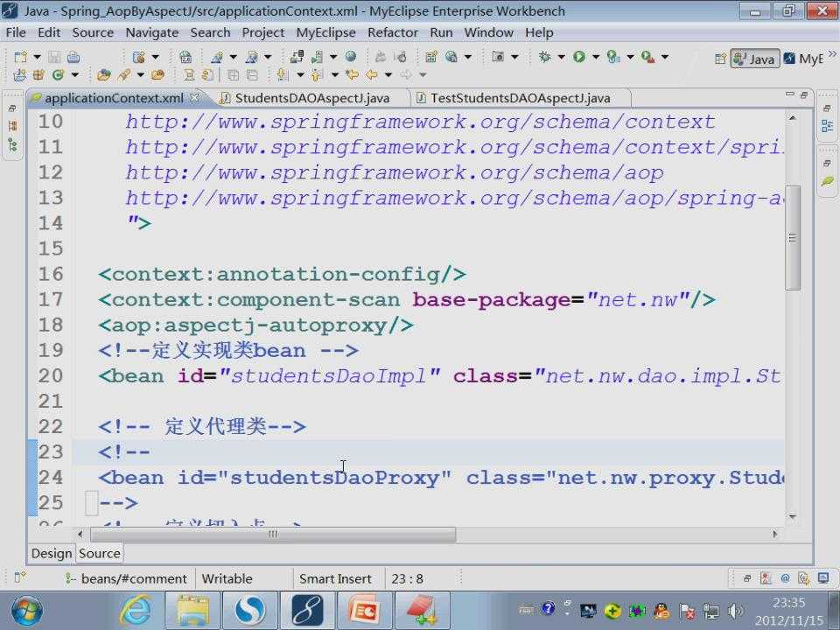Screen dimensions: 840x630
Task: Click the web browser globe icon
Action: [350, 56]
